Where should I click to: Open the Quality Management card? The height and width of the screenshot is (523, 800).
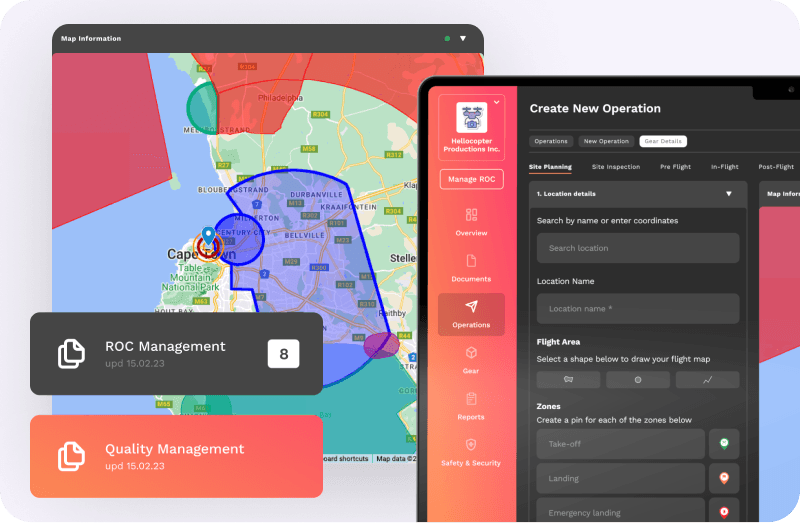[x=176, y=456]
